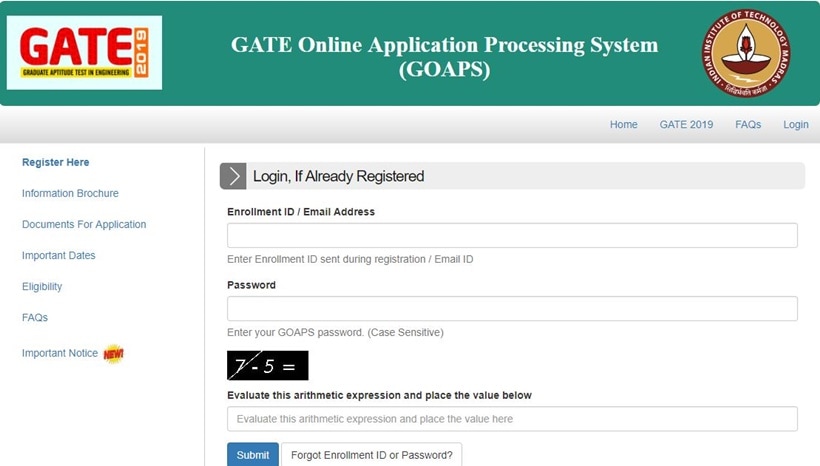Click the NEW badge next to Important Notice

point(113,354)
